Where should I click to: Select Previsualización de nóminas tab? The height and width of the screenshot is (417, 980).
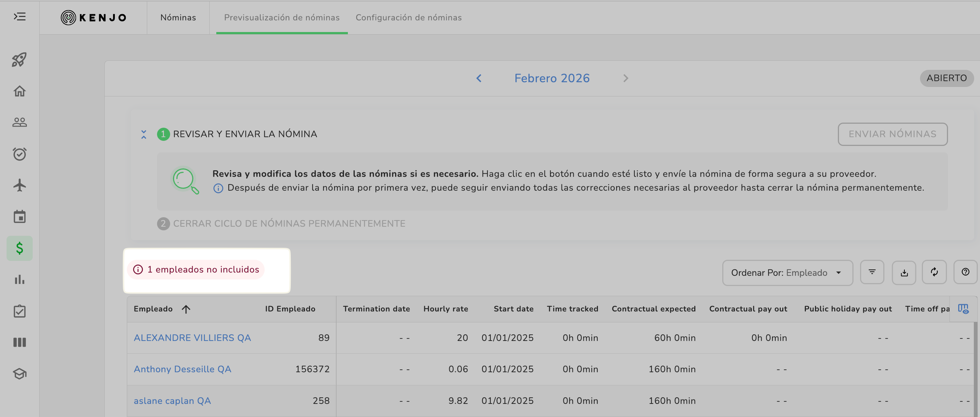pyautogui.click(x=281, y=17)
